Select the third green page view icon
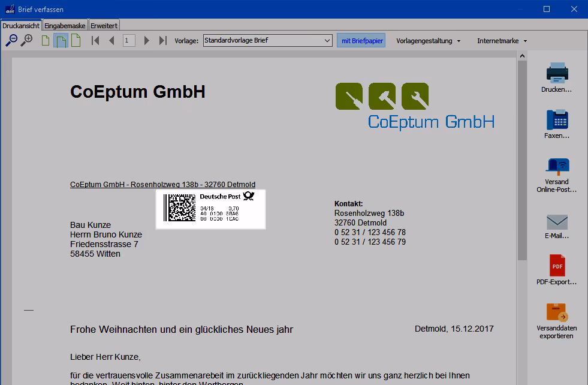588x385 pixels. (76, 40)
